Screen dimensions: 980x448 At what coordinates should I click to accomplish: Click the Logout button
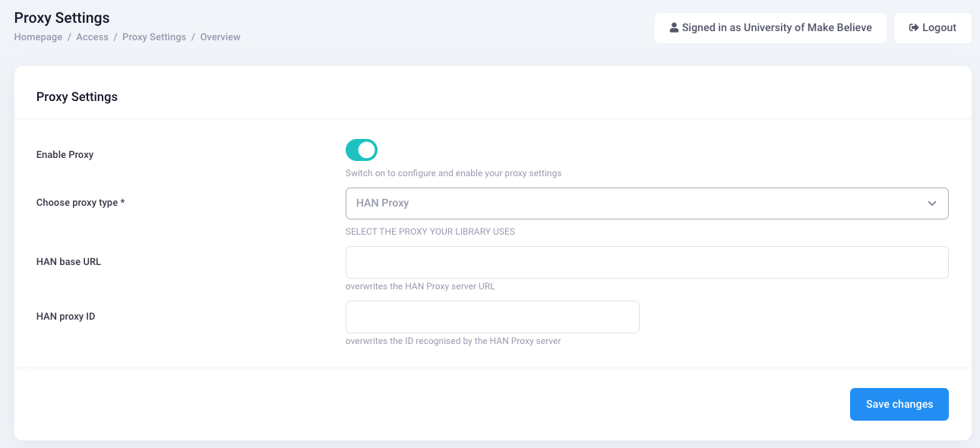pyautogui.click(x=933, y=27)
